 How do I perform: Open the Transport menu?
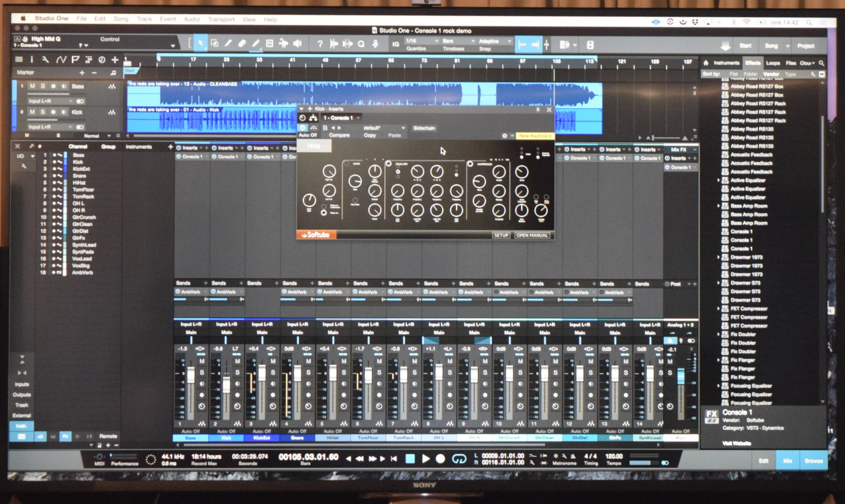pos(221,19)
